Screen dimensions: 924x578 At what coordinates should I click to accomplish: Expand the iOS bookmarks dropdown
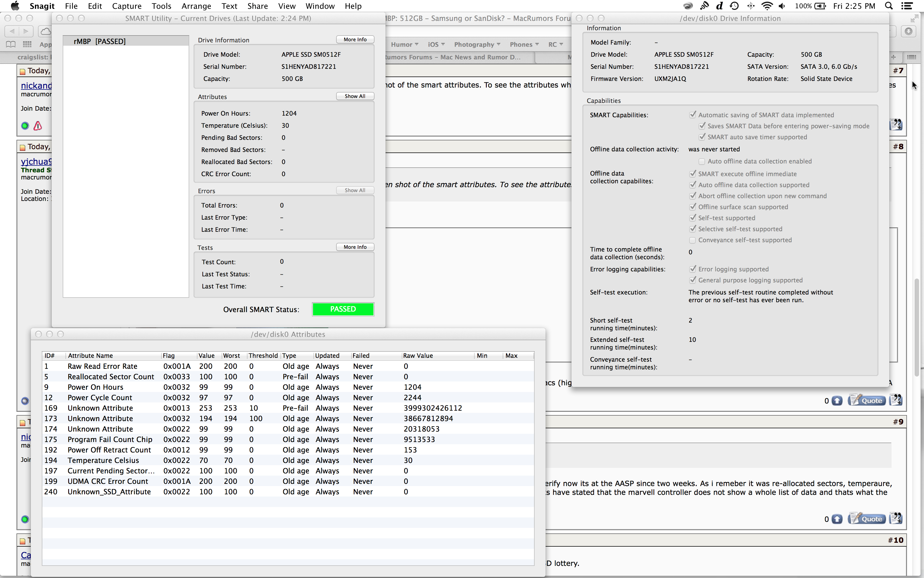[x=436, y=44]
